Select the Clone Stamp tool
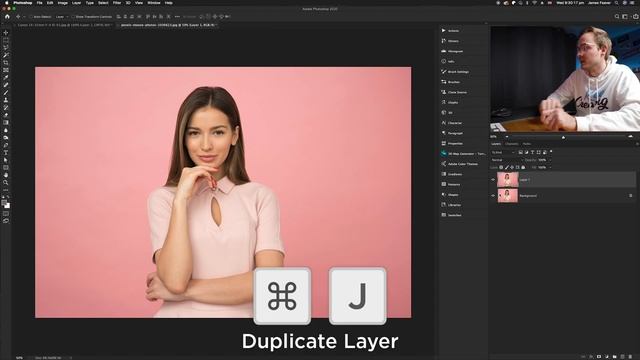Viewport: 640px width, 360px height. pos(6,100)
